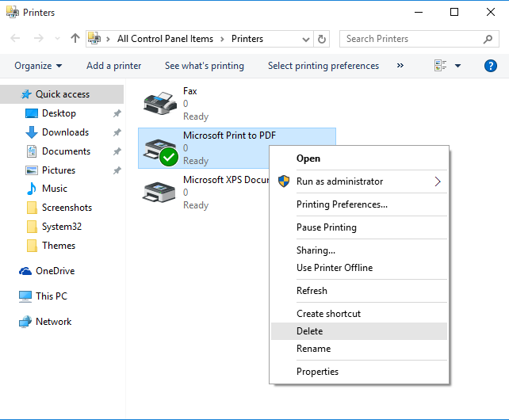This screenshot has height=420, width=509.
Task: Select the Microsoft Print to PDF printer icon
Action: tap(160, 152)
